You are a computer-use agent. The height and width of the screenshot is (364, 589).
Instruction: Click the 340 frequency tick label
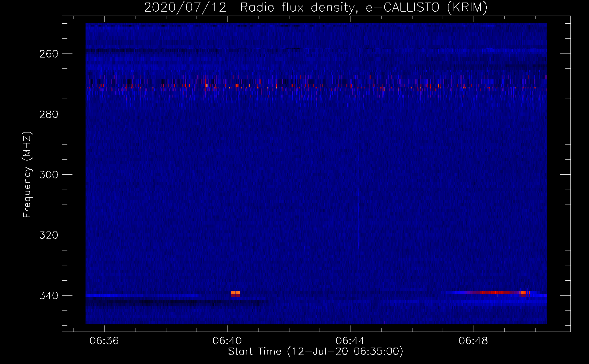click(x=49, y=296)
